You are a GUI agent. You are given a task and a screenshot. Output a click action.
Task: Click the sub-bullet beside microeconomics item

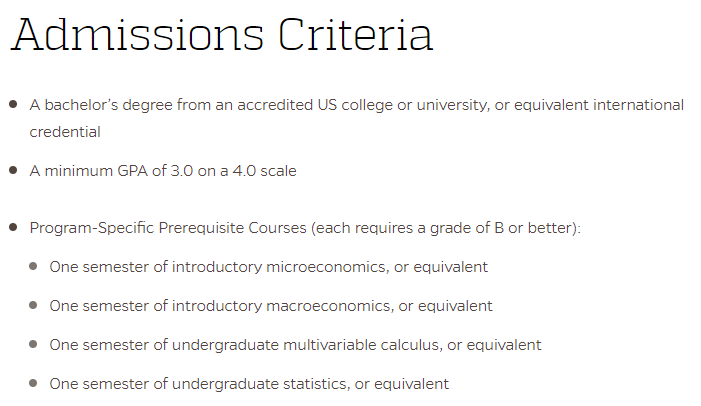coord(33,266)
